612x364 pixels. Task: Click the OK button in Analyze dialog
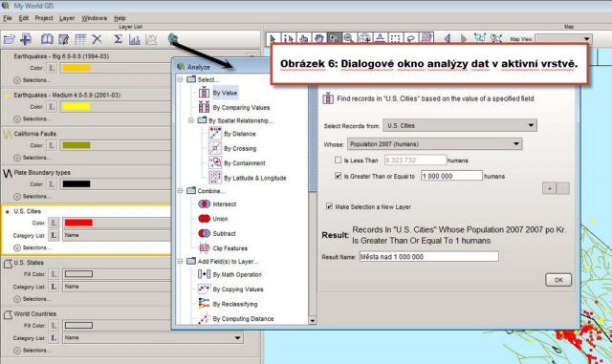(x=558, y=280)
